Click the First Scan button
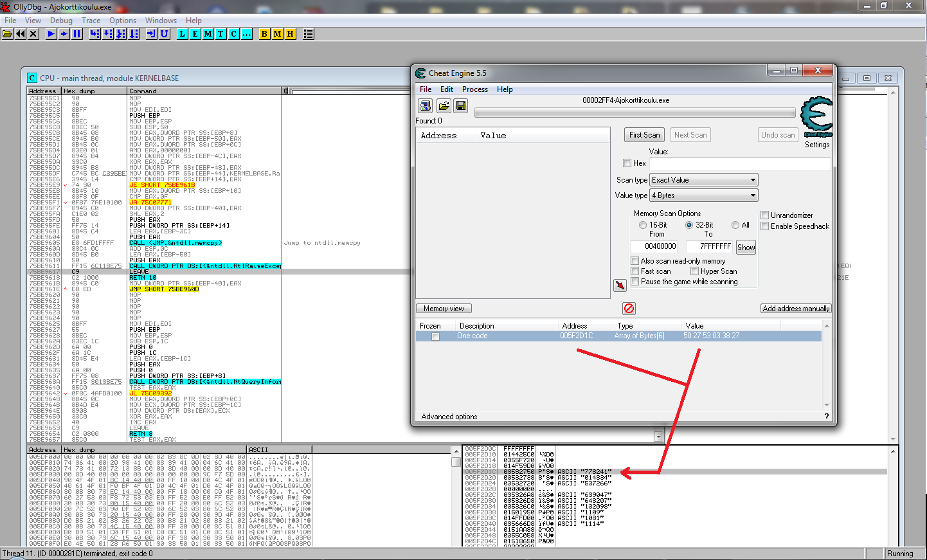Screen dimensions: 927x560 [x=644, y=135]
